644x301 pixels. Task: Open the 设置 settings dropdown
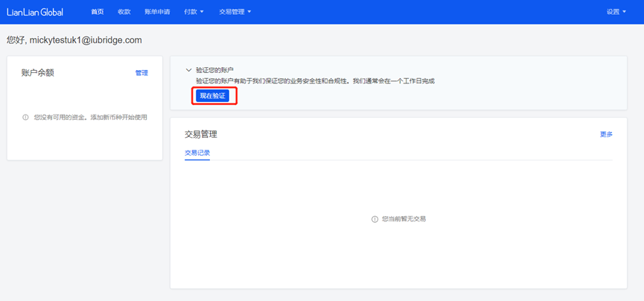click(x=616, y=12)
